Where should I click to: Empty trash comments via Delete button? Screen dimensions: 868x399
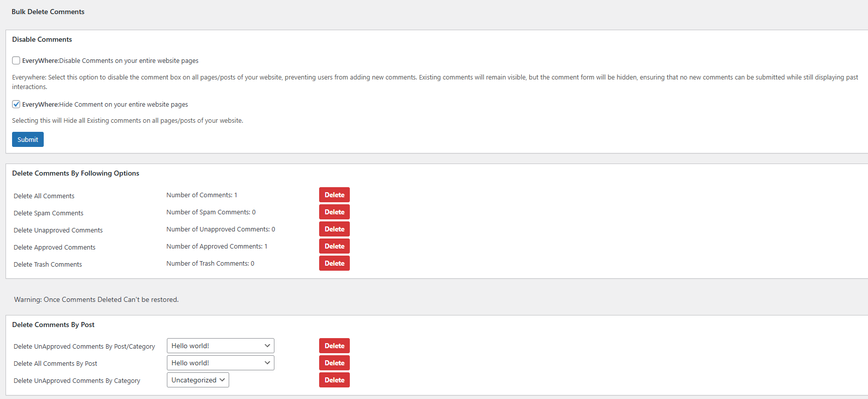(x=334, y=263)
